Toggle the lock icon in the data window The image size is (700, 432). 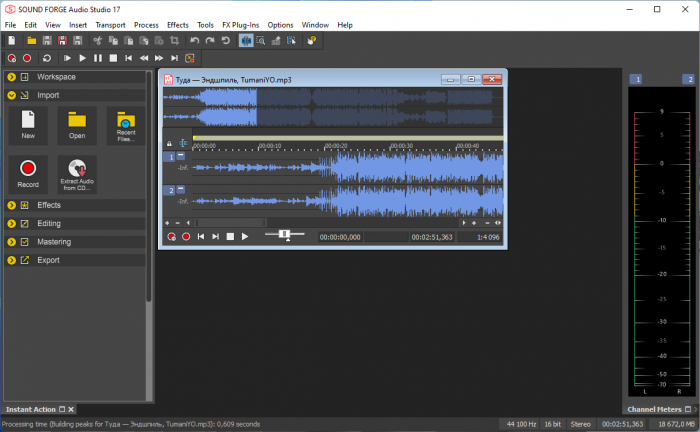(169, 143)
